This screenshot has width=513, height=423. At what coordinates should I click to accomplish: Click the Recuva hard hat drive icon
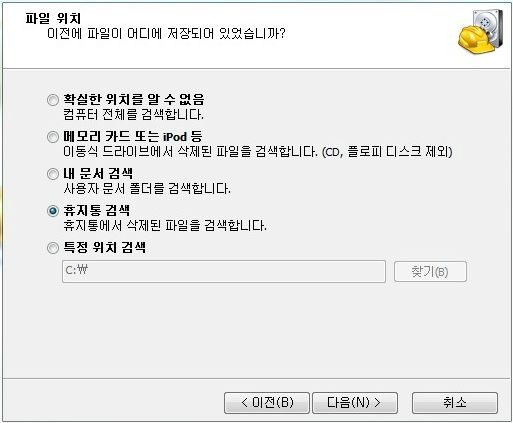[x=481, y=32]
